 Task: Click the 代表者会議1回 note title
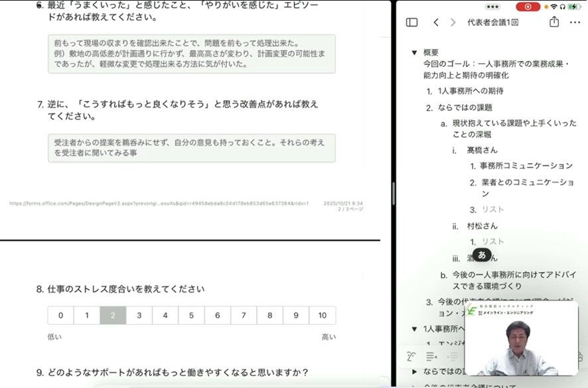tap(493, 23)
